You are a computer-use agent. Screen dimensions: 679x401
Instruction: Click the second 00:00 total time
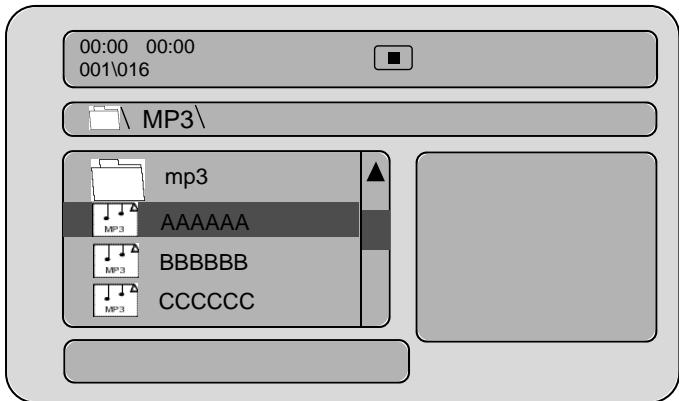pos(170,47)
